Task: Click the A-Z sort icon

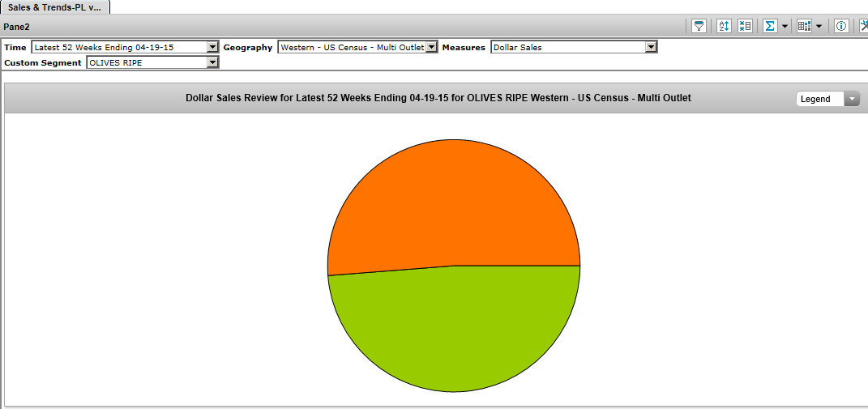Action: (724, 26)
